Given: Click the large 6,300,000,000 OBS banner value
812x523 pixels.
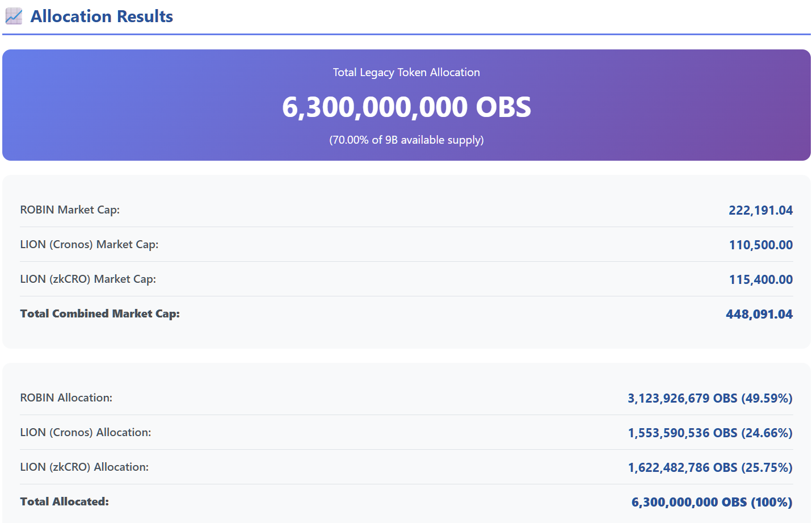Looking at the screenshot, I should [x=406, y=107].
